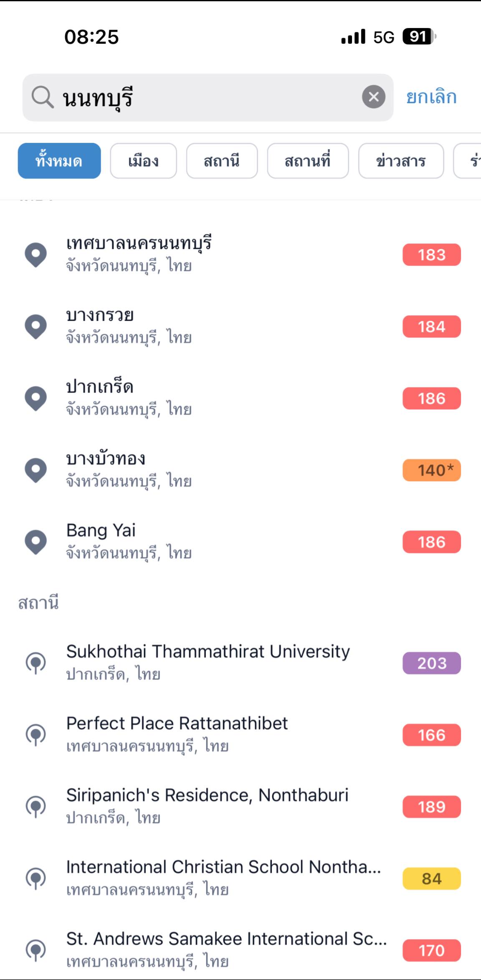Tap location pin icon beside ปากเกร็ด
481x980 pixels.
(36, 398)
